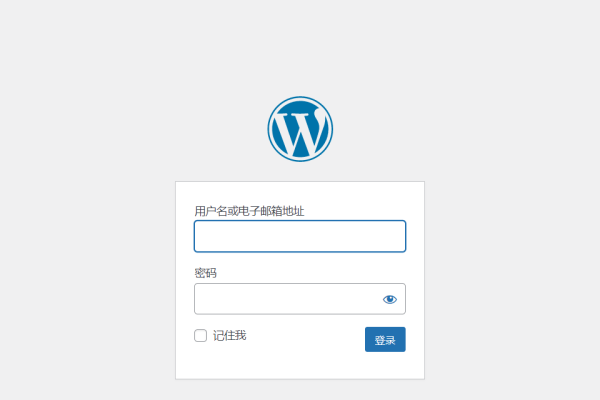Click the 密码 label above the field

(x=205, y=273)
